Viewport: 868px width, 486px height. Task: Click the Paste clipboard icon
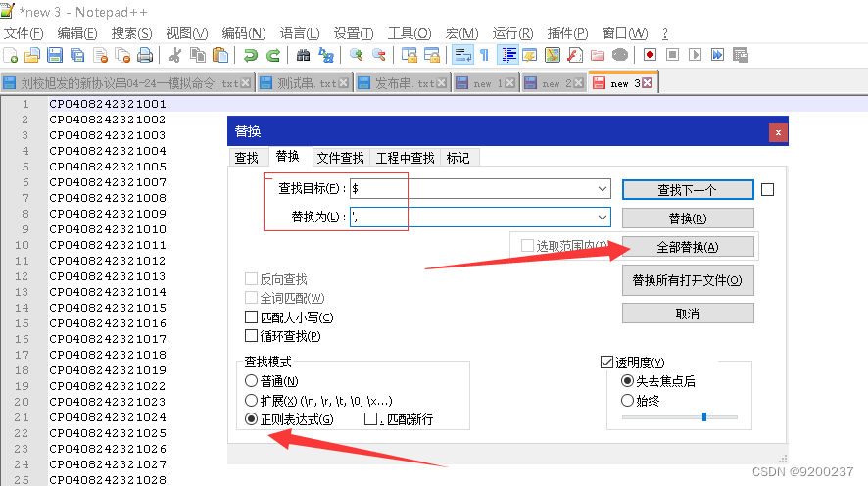[220, 55]
